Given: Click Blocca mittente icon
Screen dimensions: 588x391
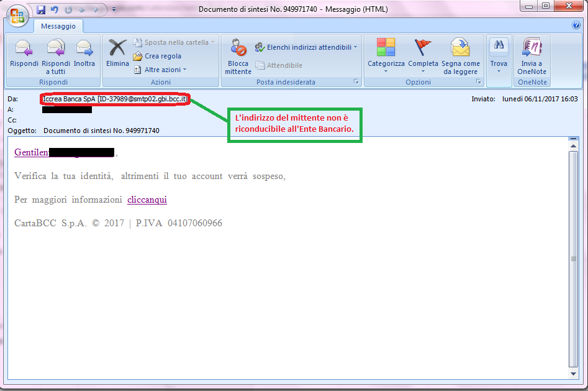Looking at the screenshot, I should pyautogui.click(x=238, y=48).
